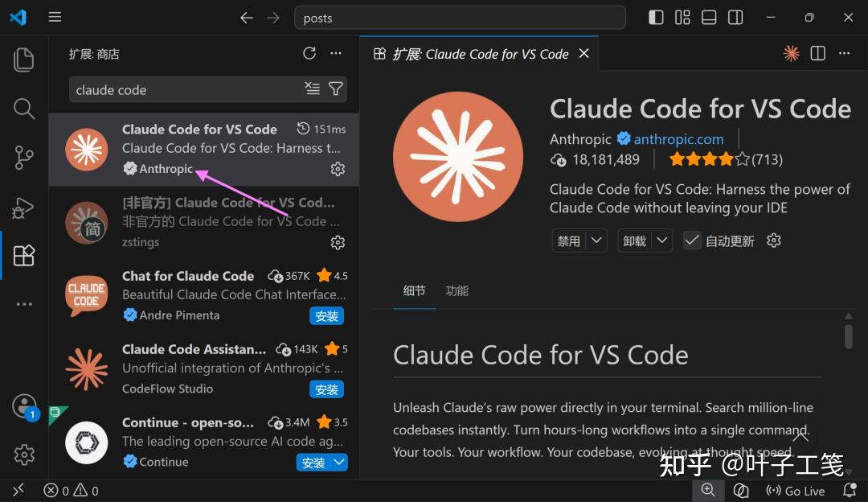Open notifications bell in status bar
This screenshot has width=868, height=502.
(x=850, y=491)
